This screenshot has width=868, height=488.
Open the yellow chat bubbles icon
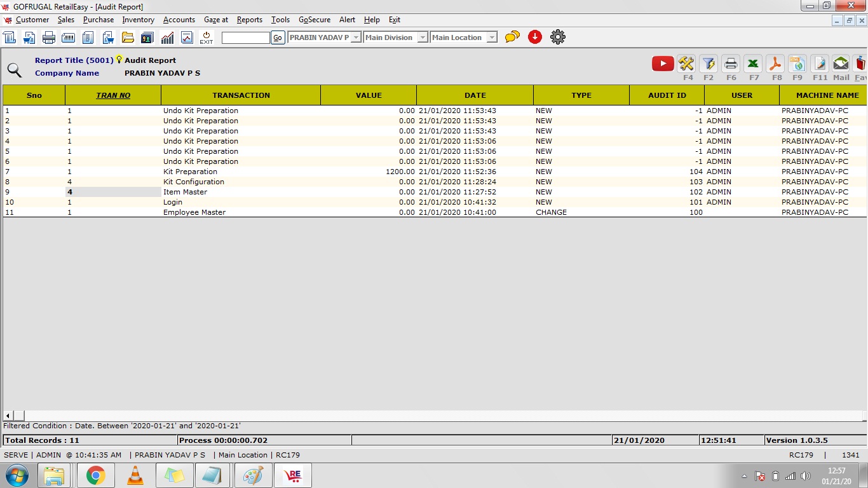(512, 37)
